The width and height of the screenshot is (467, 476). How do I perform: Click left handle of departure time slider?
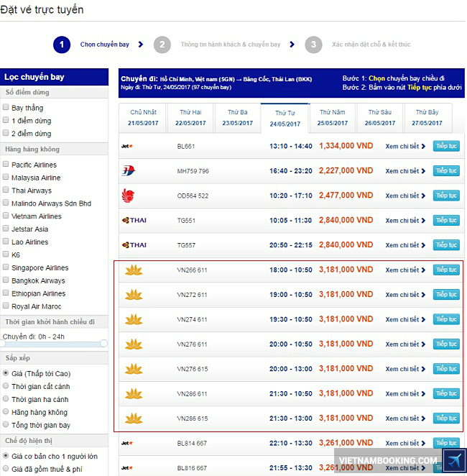(2, 344)
